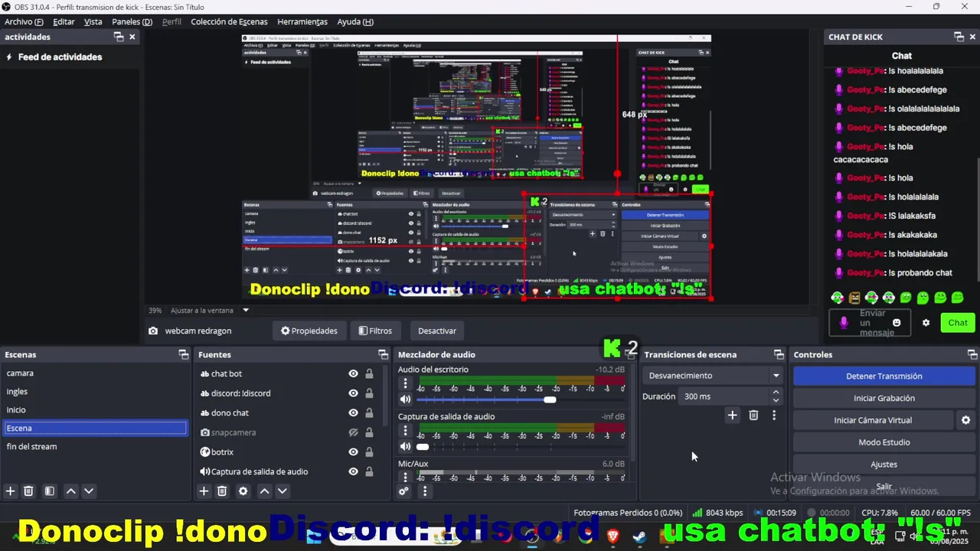Open source properties gear in Fuentes
The height and width of the screenshot is (551, 980).
coord(243,491)
